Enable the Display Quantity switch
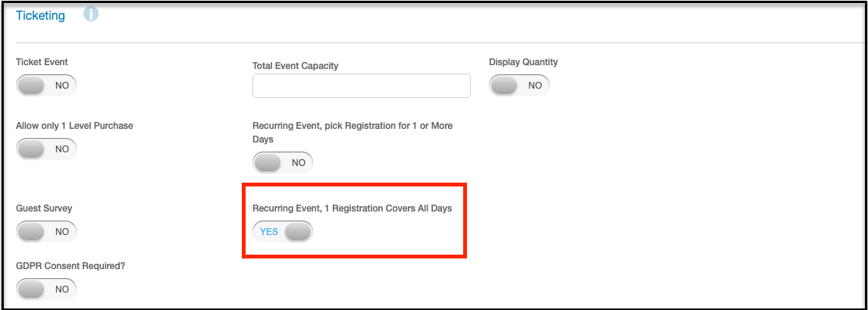This screenshot has width=868, height=310. point(519,85)
